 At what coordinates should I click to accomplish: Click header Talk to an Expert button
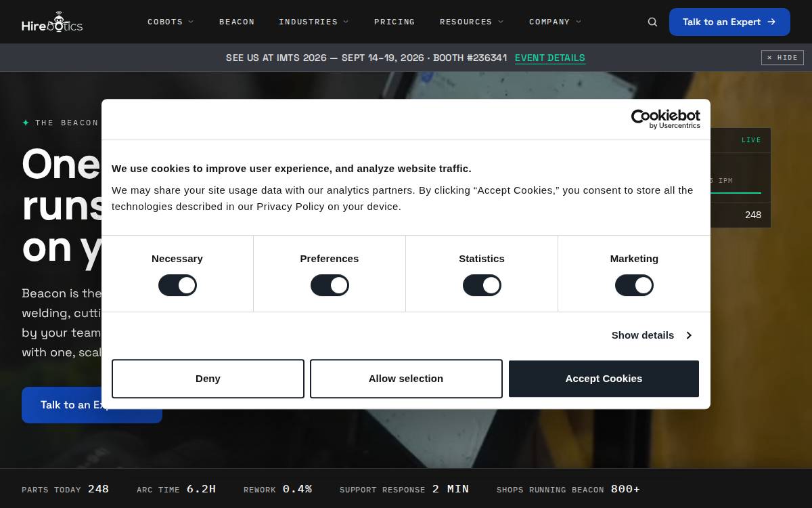tap(729, 22)
